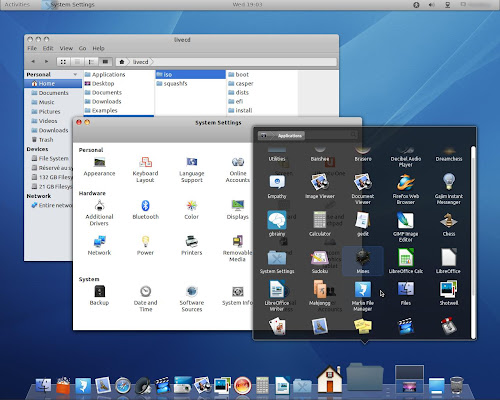Viewport: 500px width, 400px height.
Task: Launch LibreOffice Calc
Action: coord(406,261)
